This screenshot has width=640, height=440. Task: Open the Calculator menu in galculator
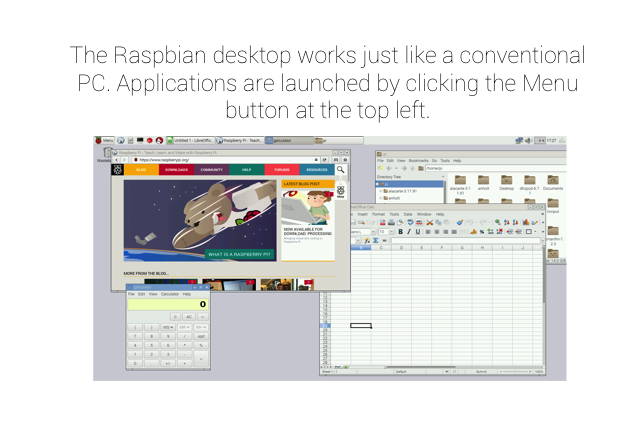click(169, 294)
